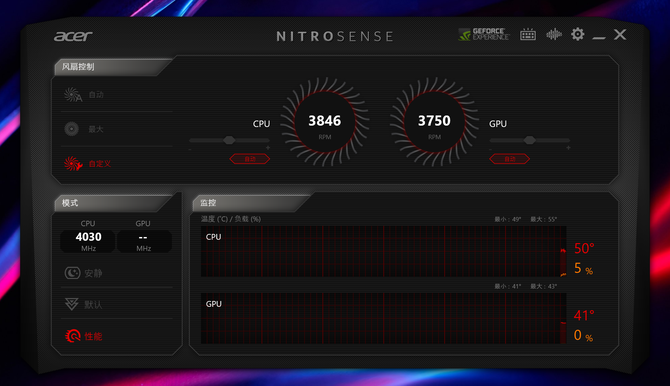Open the sound waveform audio icon
The width and height of the screenshot is (670, 386).
point(554,34)
